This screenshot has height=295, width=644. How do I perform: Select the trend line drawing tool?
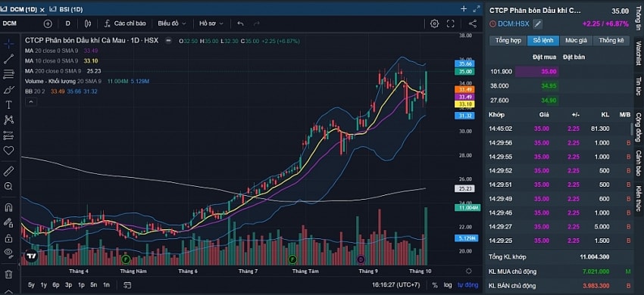(8, 59)
